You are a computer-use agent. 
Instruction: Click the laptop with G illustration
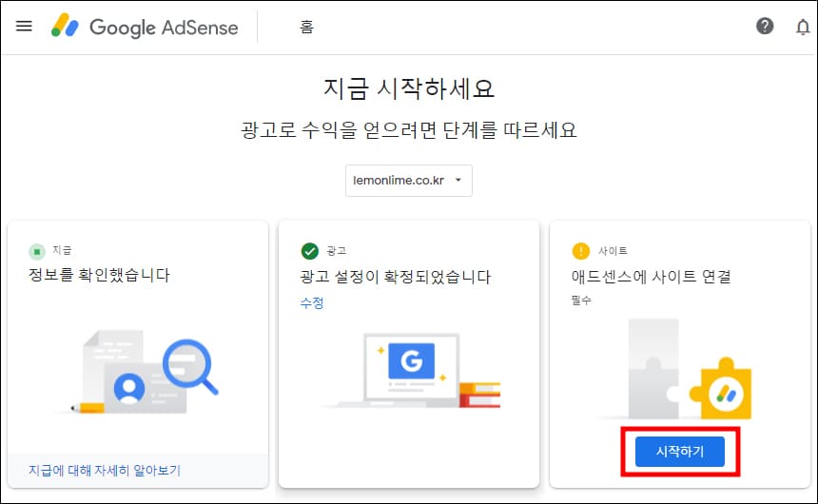pos(412,372)
